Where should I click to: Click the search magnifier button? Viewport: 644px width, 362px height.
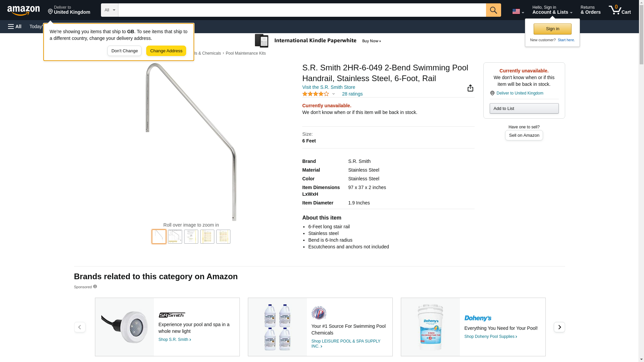pos(493,10)
